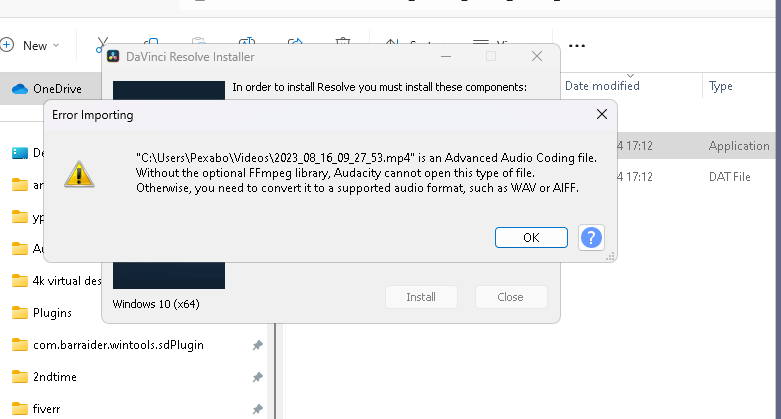781x419 pixels.
Task: Open the fiverr folder
Action: 46,409
